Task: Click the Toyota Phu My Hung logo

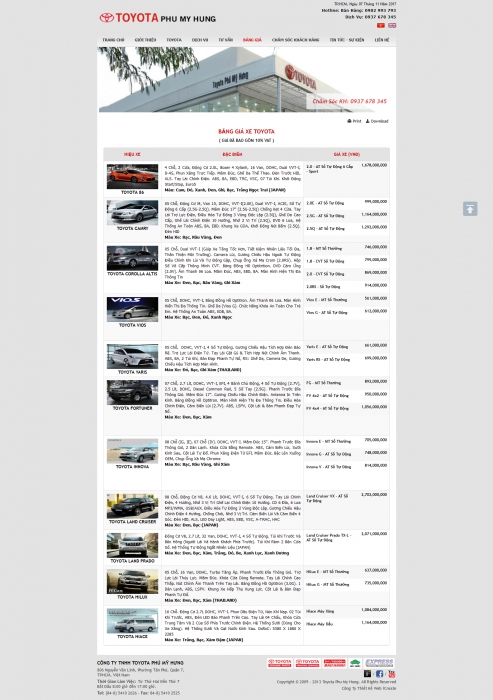Action: pos(158,18)
